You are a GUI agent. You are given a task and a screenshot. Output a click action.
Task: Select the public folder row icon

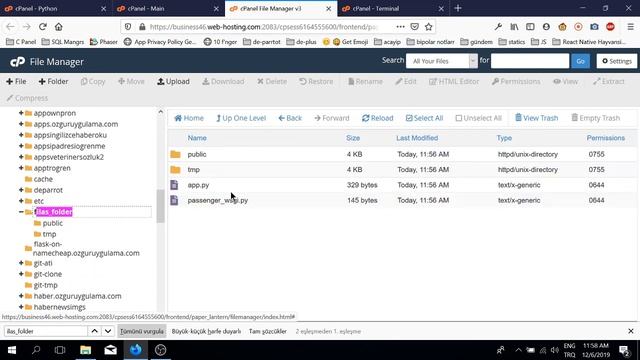176,155
